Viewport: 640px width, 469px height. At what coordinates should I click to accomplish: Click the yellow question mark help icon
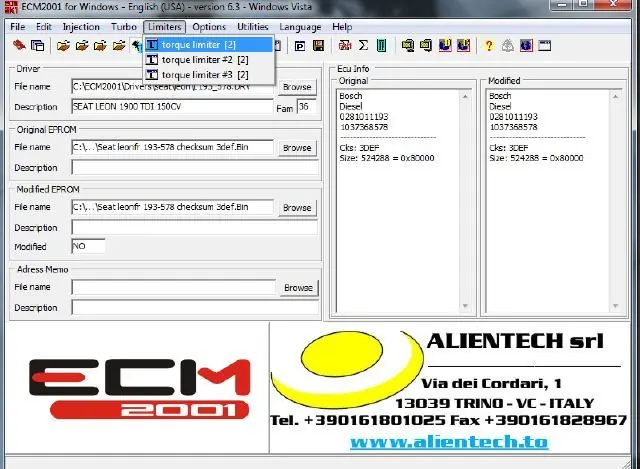click(x=489, y=45)
